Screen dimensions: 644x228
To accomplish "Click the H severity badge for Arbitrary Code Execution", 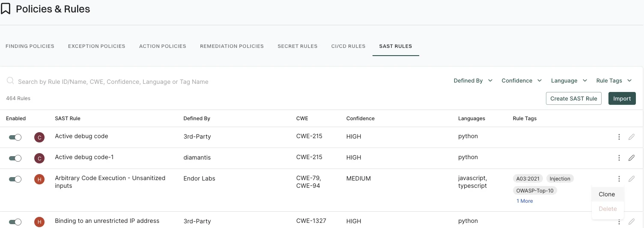I will coord(39,180).
